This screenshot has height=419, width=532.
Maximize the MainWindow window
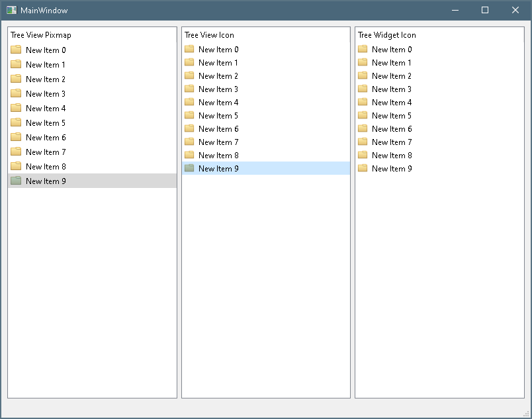click(485, 10)
